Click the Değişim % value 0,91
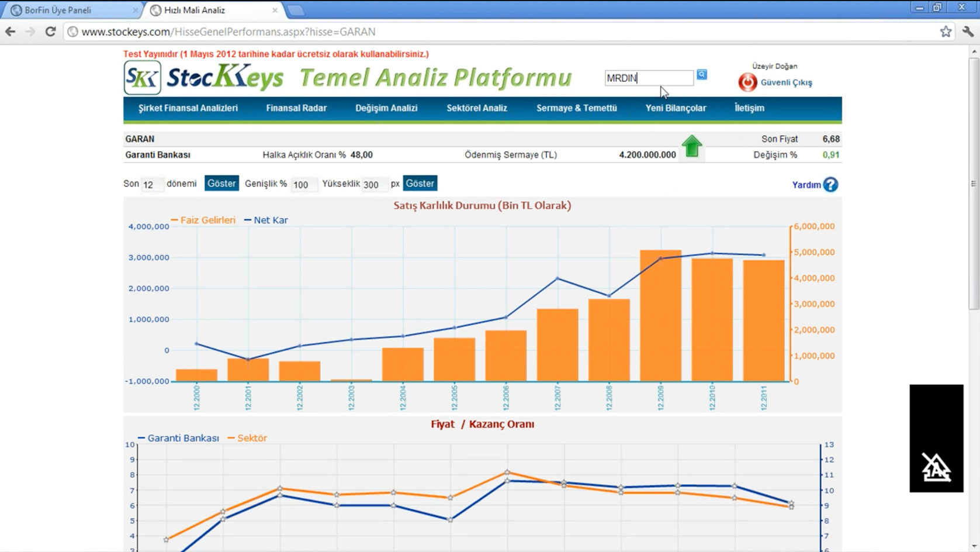 click(x=830, y=155)
